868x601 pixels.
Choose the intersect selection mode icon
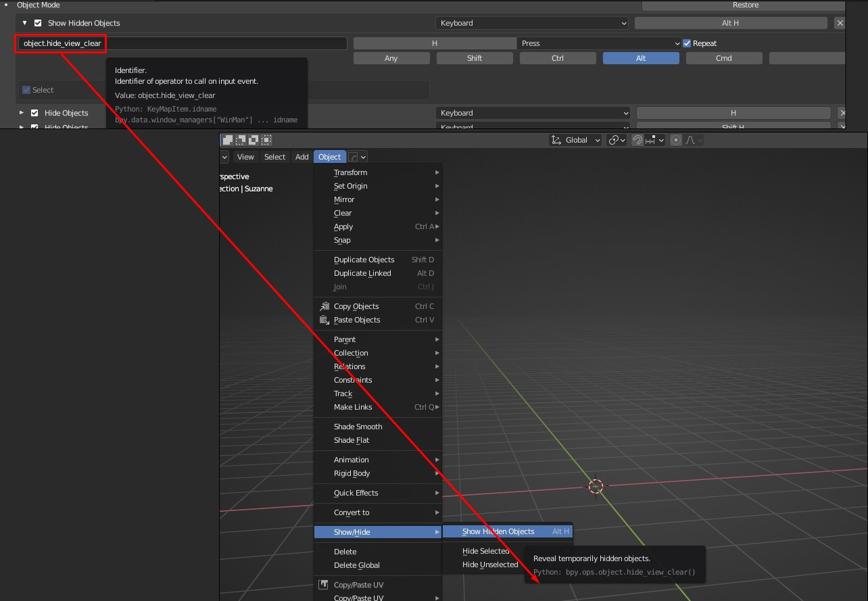(266, 140)
